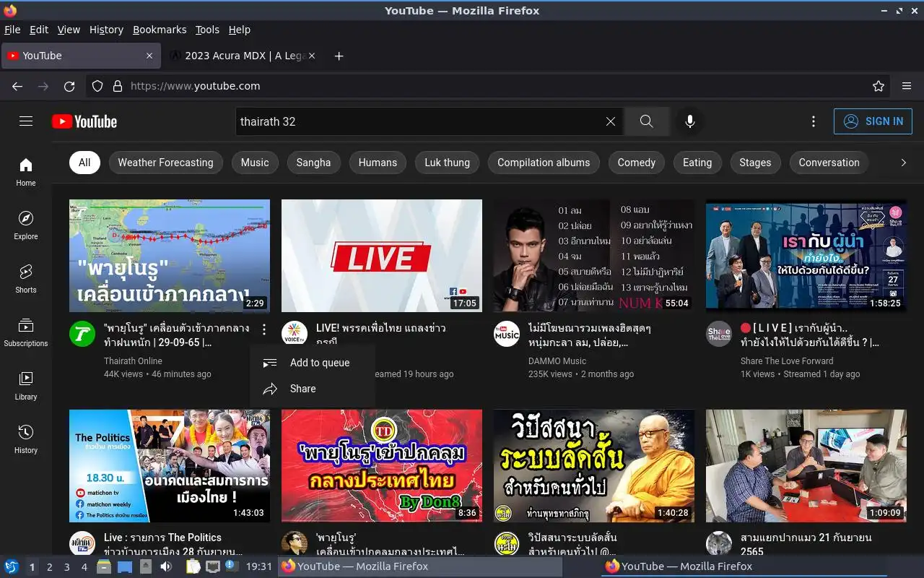Open the monk thumbnail video
The height and width of the screenshot is (578, 924).
pyautogui.click(x=594, y=466)
